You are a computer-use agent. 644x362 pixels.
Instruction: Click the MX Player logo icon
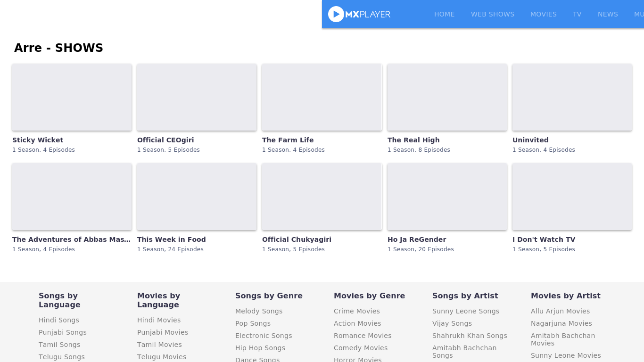coord(336,14)
